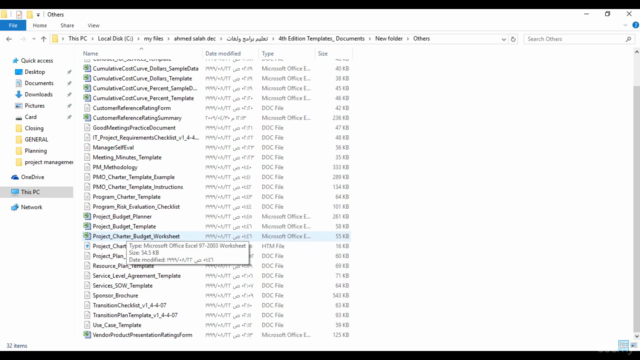Expand the address bar history dropdown

(504, 39)
